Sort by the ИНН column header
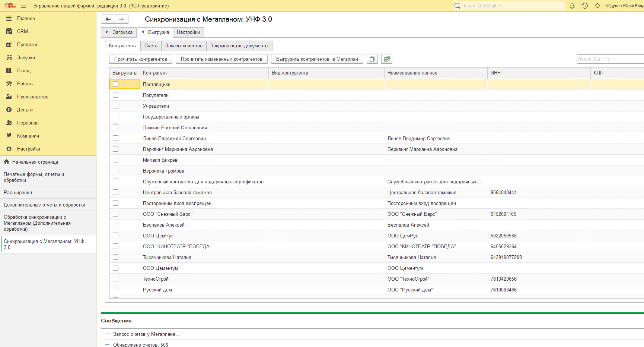This screenshot has width=644, height=347. (495, 73)
